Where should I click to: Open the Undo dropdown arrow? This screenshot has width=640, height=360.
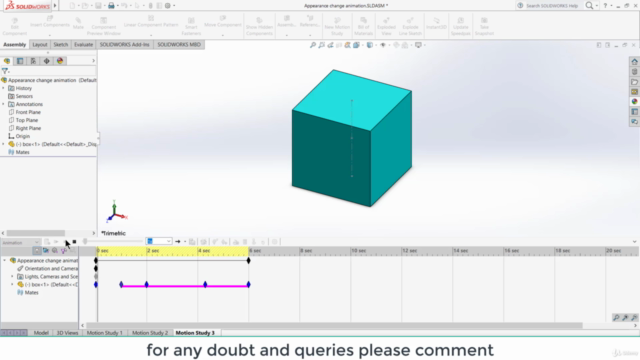pos(131,6)
